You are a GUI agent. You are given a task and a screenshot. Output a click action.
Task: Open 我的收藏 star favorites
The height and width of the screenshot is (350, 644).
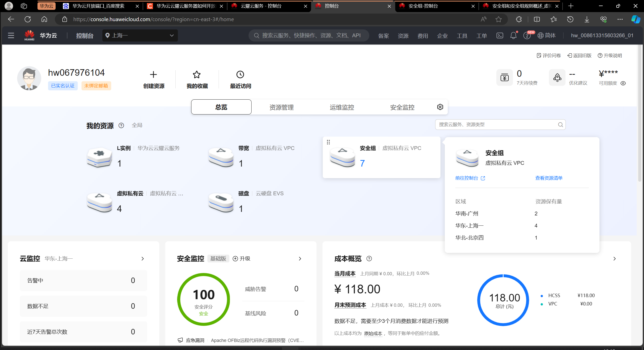click(197, 74)
